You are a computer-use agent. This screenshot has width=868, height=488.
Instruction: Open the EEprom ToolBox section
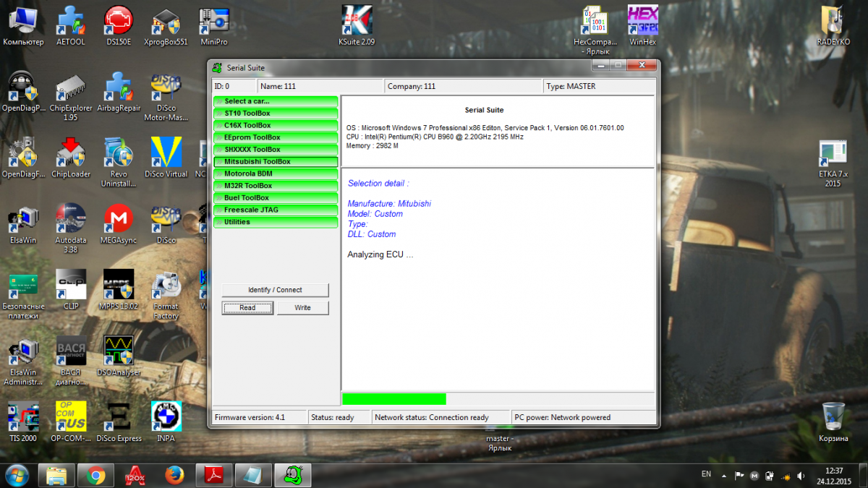coord(276,137)
